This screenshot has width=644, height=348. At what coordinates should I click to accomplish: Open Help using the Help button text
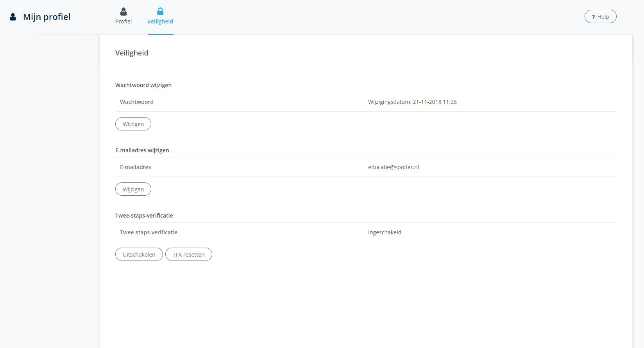pos(603,17)
